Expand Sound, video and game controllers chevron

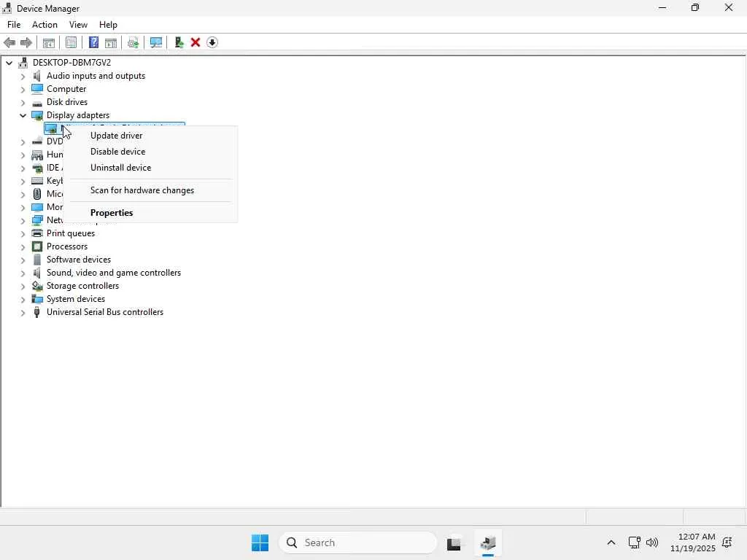(23, 273)
